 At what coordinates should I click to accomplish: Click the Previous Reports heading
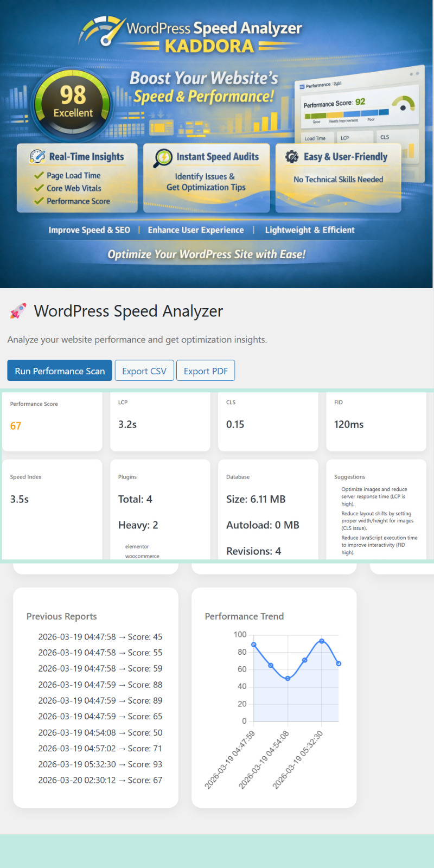click(x=62, y=616)
